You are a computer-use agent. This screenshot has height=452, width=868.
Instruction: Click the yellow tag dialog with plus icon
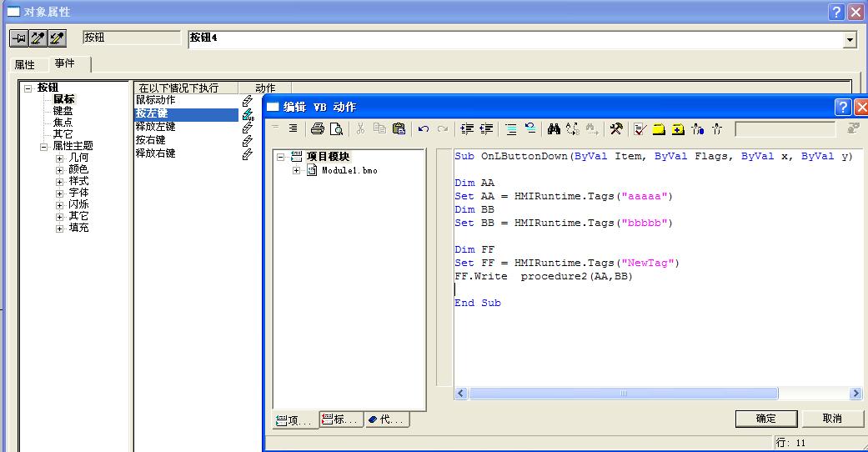678,129
